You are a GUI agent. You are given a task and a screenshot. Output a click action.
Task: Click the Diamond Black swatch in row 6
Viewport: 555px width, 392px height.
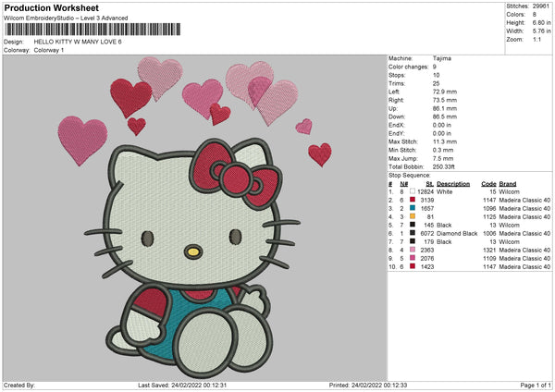pyautogui.click(x=413, y=233)
